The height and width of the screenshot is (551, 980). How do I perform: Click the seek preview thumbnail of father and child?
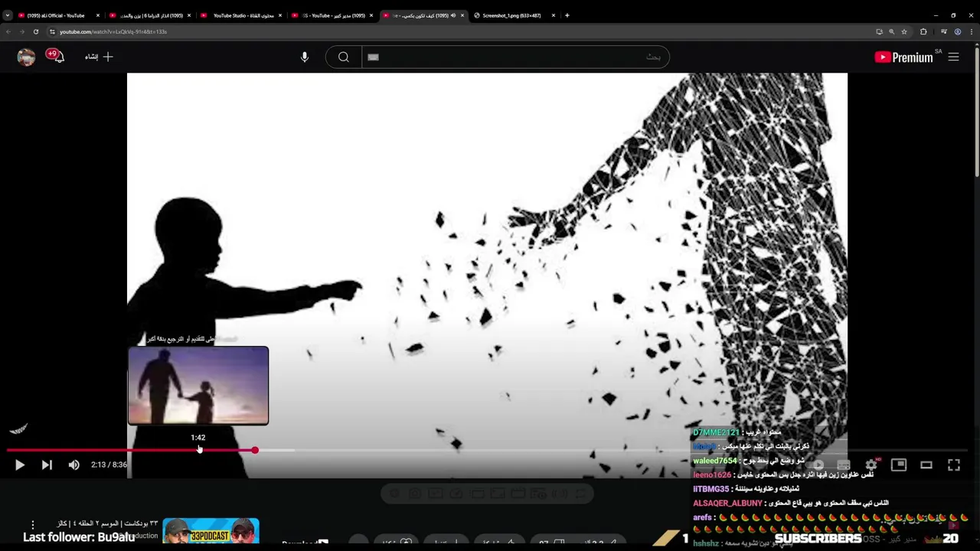click(198, 386)
